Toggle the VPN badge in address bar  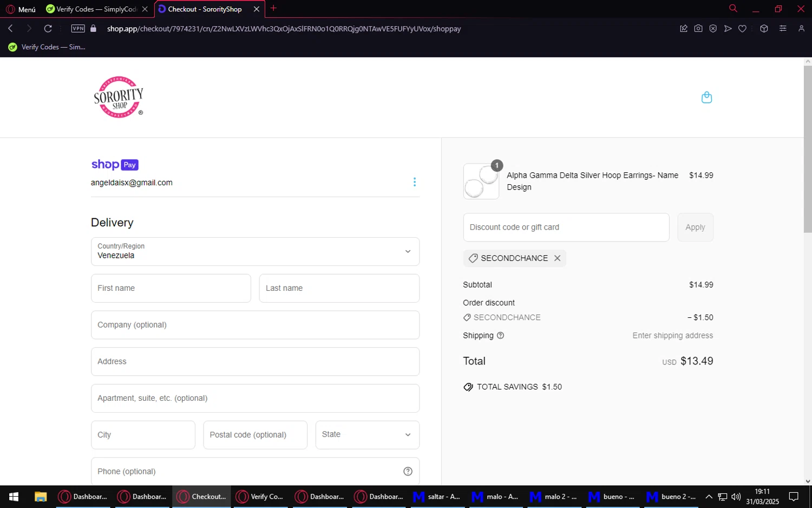78,29
